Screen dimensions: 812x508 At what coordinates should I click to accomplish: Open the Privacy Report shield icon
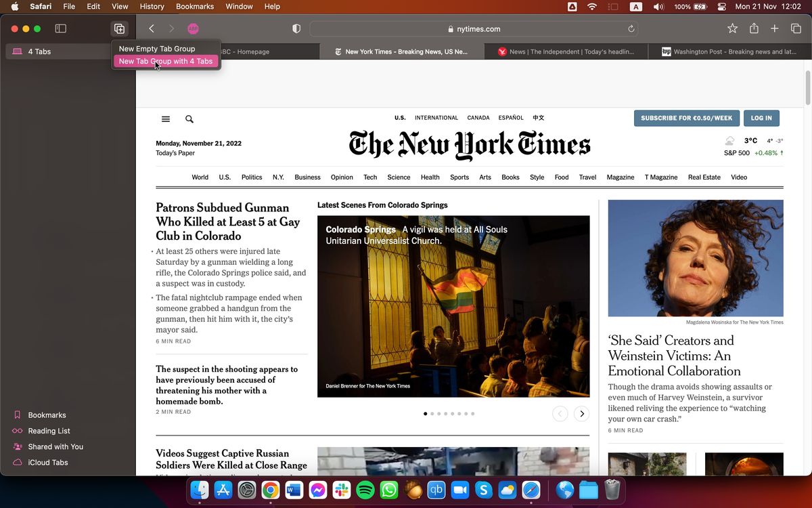pos(296,28)
